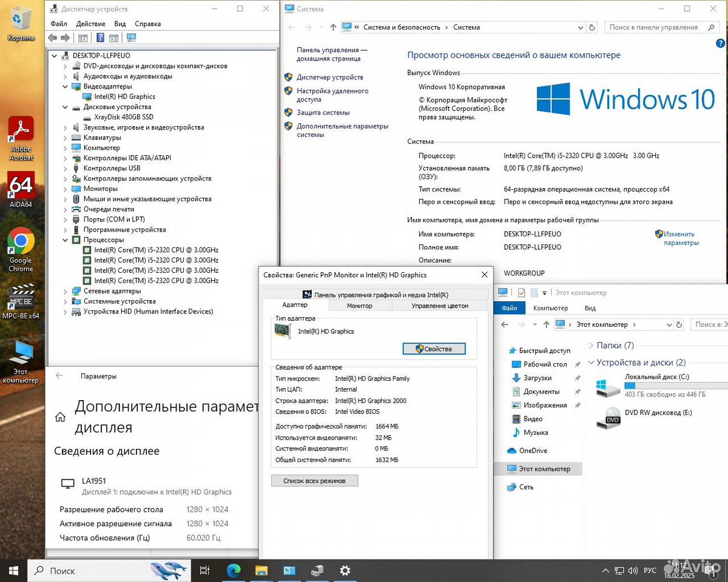Click Explorer up-directory arrow
Viewport: 728px width, 582px height.
click(x=546, y=324)
